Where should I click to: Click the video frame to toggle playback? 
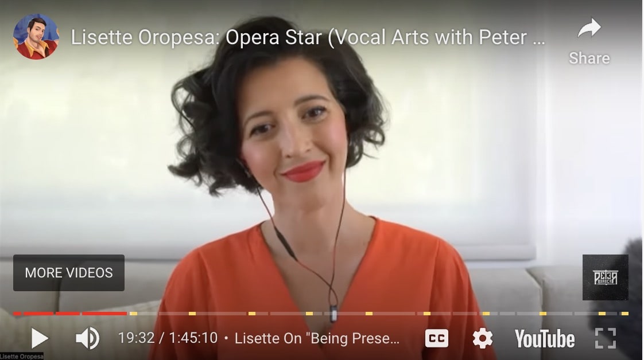(322, 164)
